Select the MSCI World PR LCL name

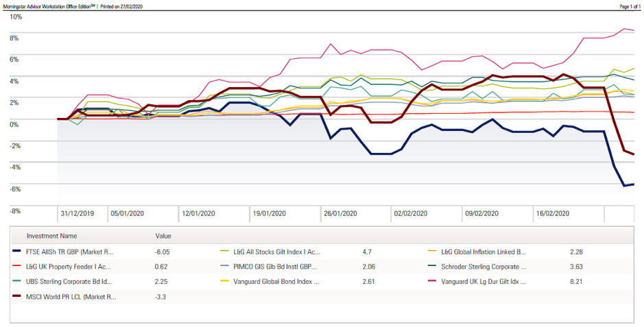pyautogui.click(x=71, y=297)
